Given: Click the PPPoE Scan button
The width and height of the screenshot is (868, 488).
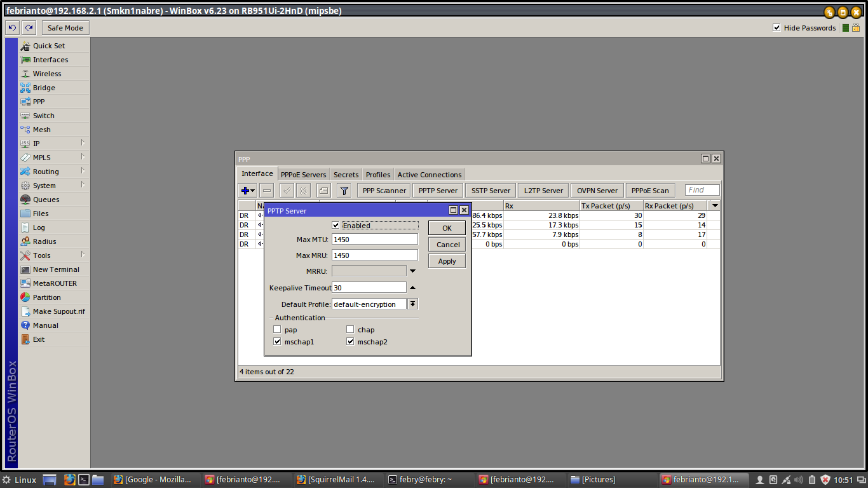Looking at the screenshot, I should (x=650, y=191).
